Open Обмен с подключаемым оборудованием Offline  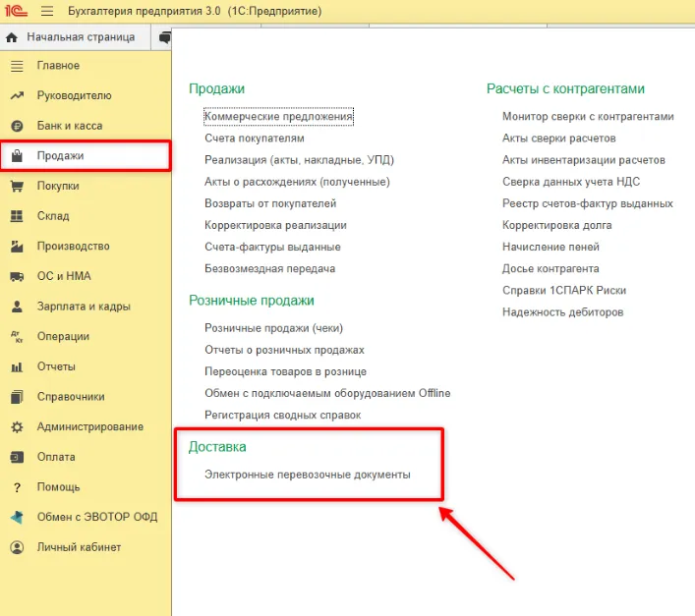(x=327, y=393)
